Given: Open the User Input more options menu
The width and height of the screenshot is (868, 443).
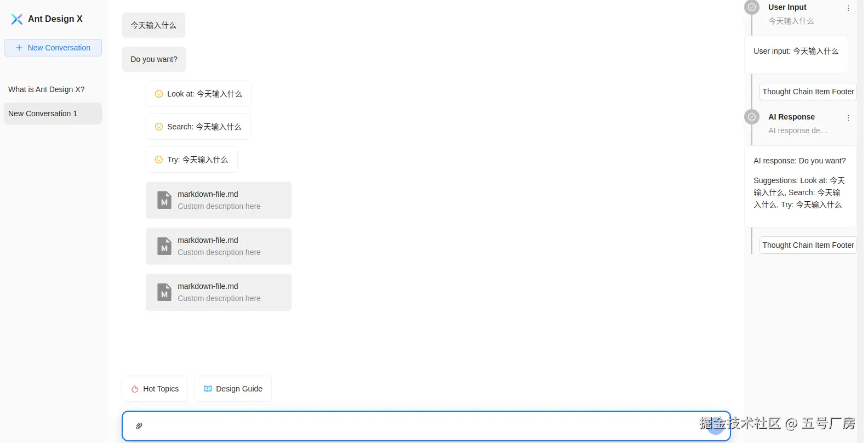Looking at the screenshot, I should click(848, 8).
